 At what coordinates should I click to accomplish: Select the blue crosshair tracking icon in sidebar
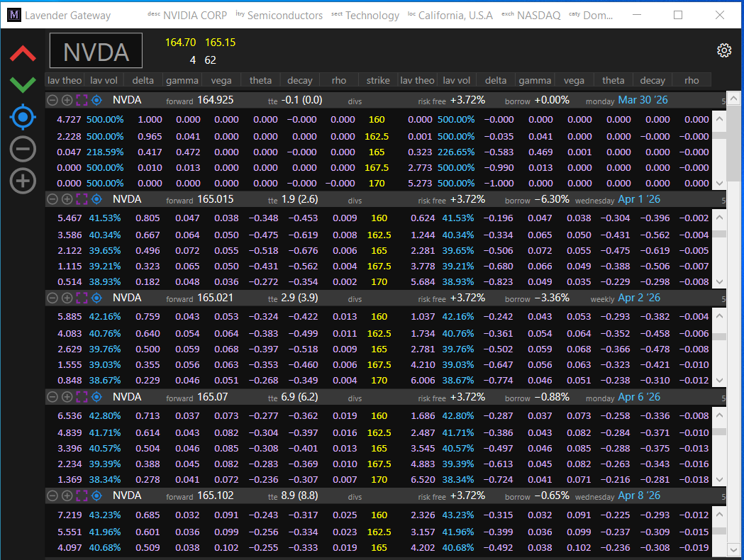(22, 117)
